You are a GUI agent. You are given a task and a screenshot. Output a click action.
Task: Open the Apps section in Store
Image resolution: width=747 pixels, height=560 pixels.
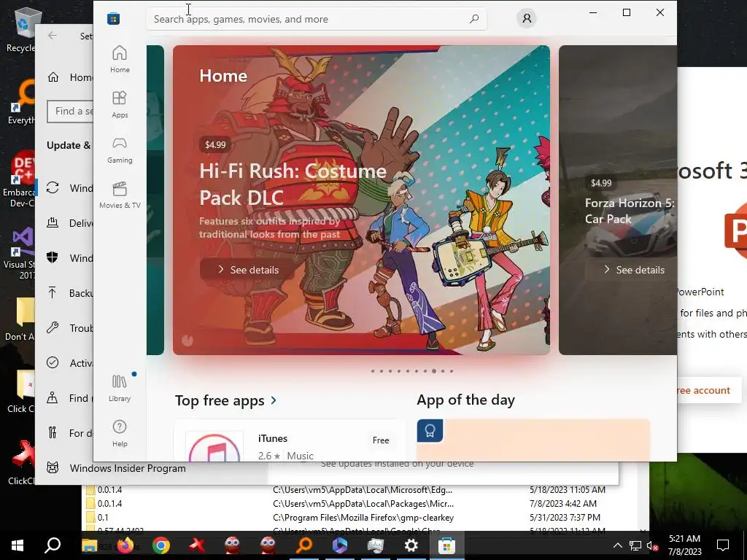[120, 104]
